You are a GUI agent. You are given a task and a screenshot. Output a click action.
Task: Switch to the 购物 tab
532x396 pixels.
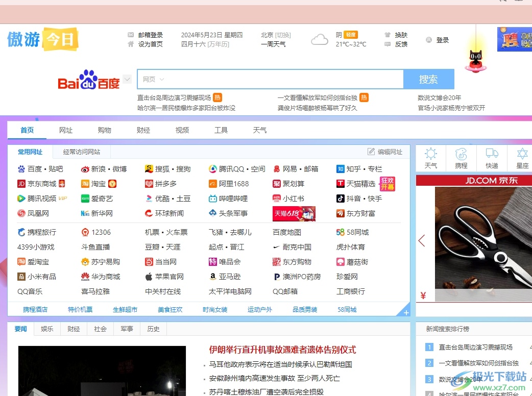pos(105,130)
